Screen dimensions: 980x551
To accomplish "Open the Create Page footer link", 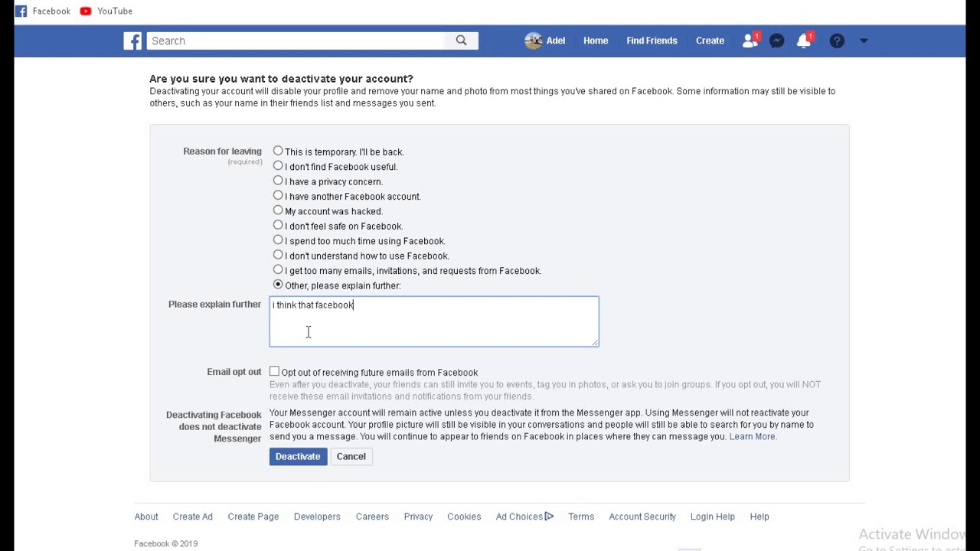I will 253,517.
